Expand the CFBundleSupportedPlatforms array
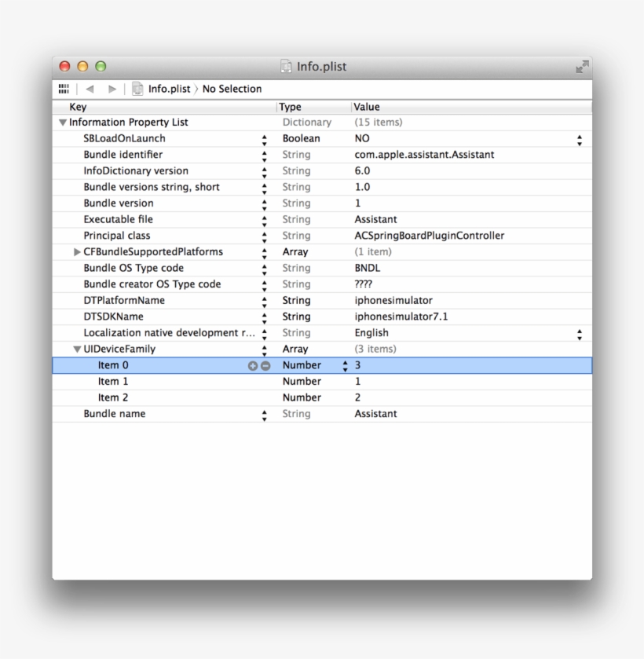Image resolution: width=644 pixels, height=659 pixels. point(77,252)
